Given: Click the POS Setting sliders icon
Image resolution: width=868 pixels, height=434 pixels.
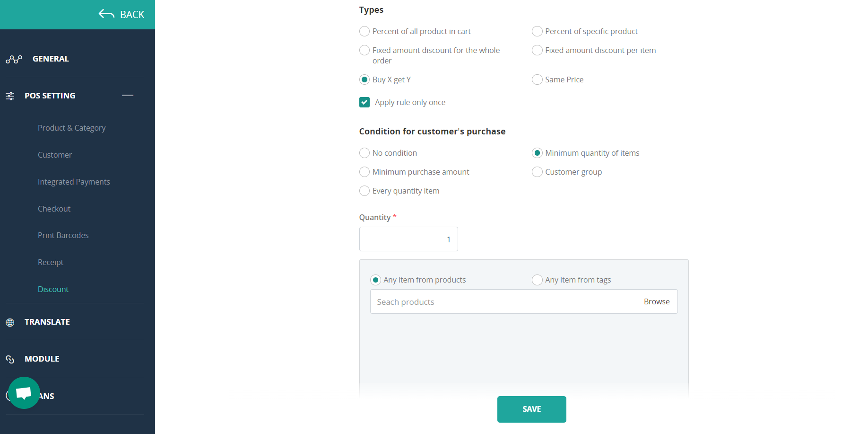Looking at the screenshot, I should point(10,96).
